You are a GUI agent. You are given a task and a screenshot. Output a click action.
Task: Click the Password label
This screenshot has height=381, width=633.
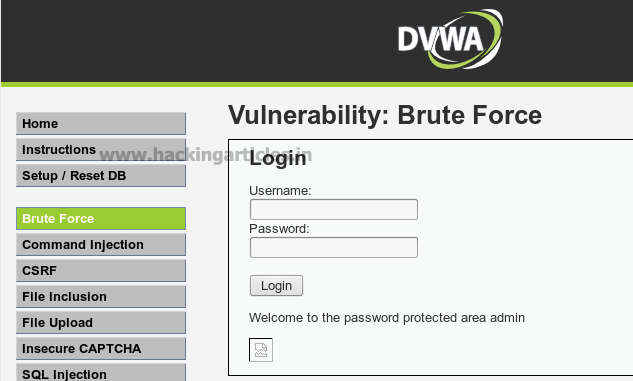[x=279, y=229]
